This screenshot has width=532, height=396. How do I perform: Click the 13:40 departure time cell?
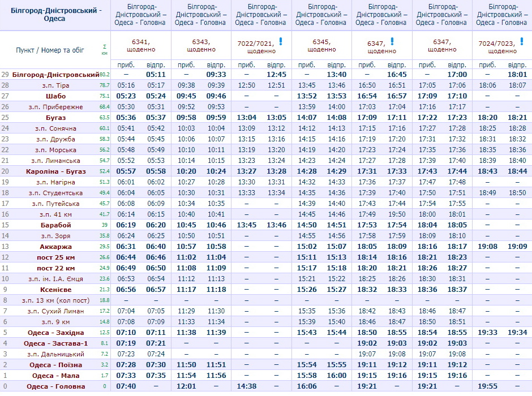[x=337, y=75]
